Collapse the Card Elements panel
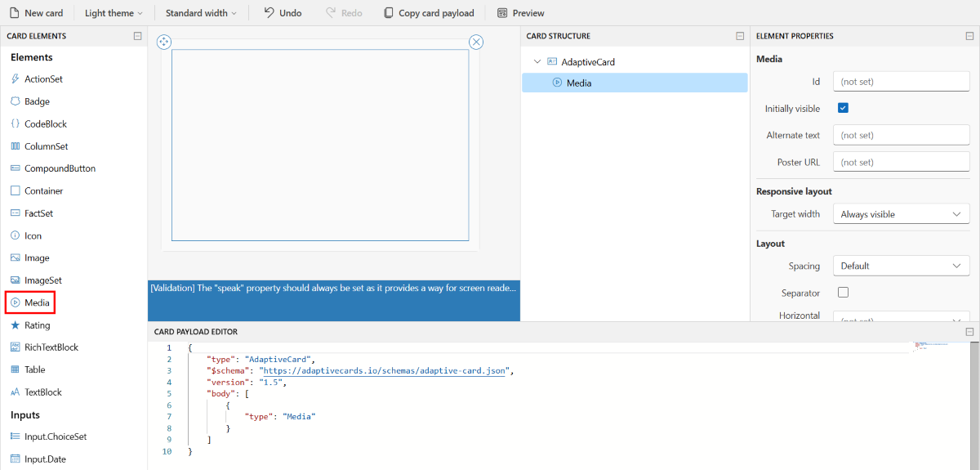This screenshot has height=470, width=980. [x=137, y=36]
